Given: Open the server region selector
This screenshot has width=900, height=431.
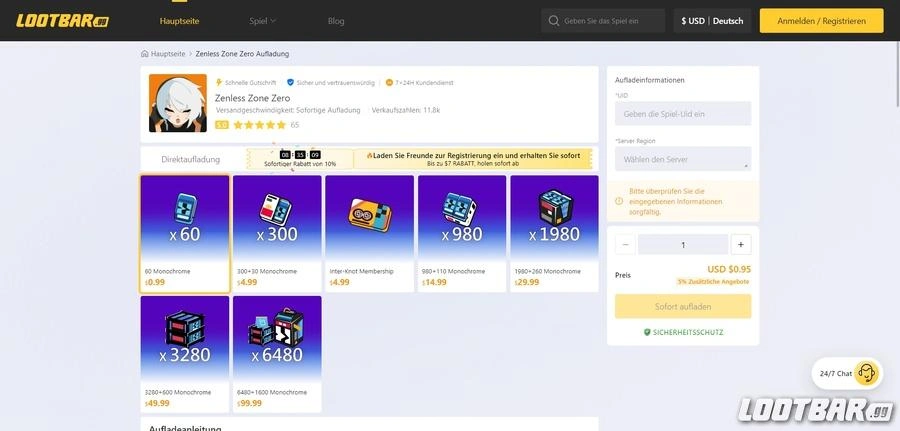Looking at the screenshot, I should (683, 159).
